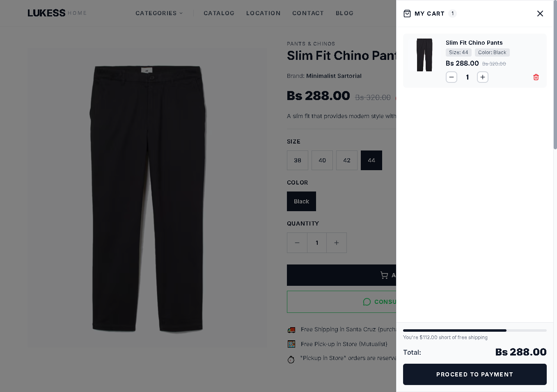Go to the Location page
This screenshot has height=392, width=557.
click(x=263, y=13)
